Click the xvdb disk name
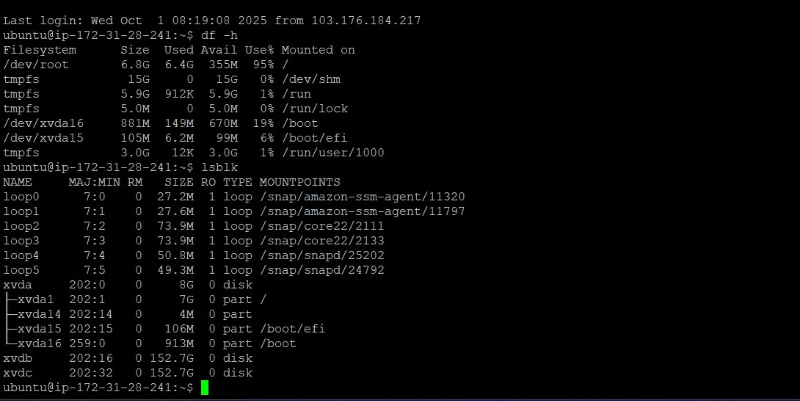Viewport: 800px width, 401px height. [x=18, y=357]
